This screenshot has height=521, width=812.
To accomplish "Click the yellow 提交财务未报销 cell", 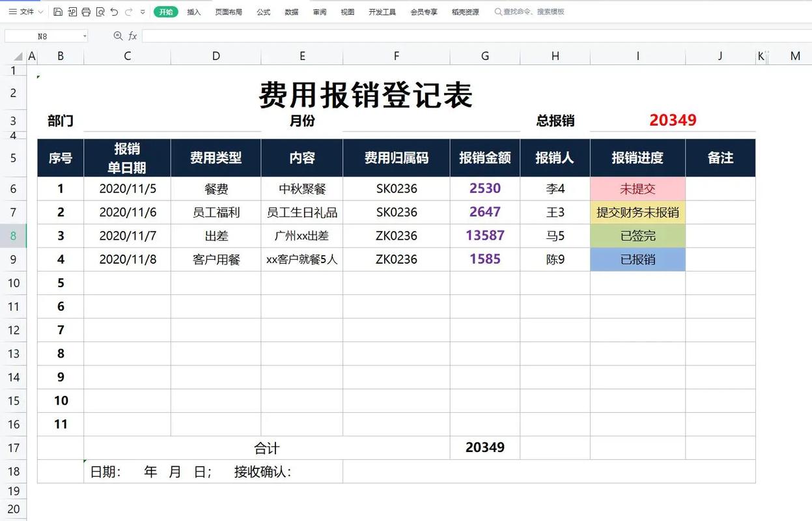I will click(x=637, y=212).
